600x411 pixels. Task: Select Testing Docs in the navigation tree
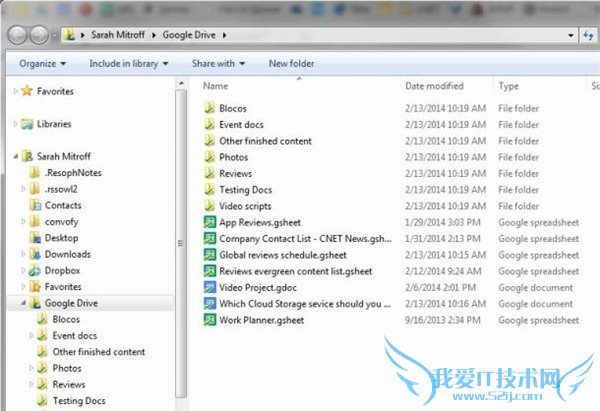coord(79,401)
